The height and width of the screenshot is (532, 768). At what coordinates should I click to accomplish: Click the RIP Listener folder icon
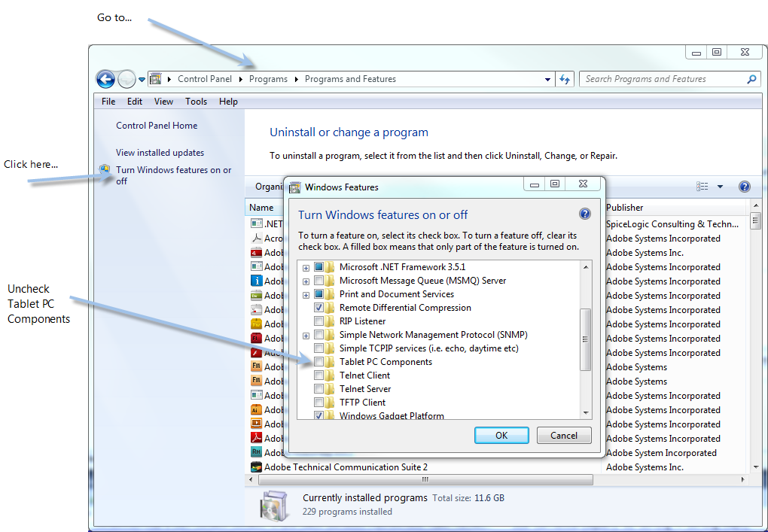point(331,321)
